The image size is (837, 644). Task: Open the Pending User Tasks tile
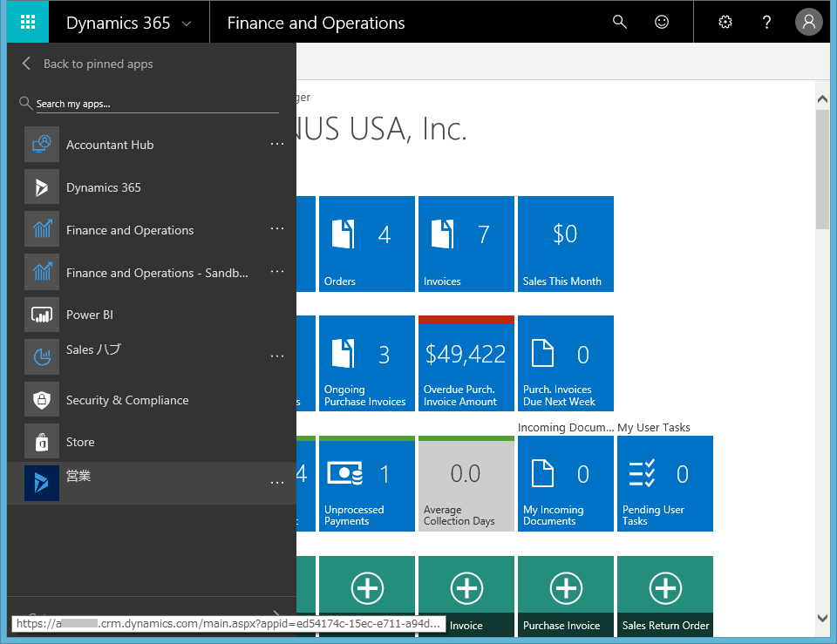click(x=664, y=484)
